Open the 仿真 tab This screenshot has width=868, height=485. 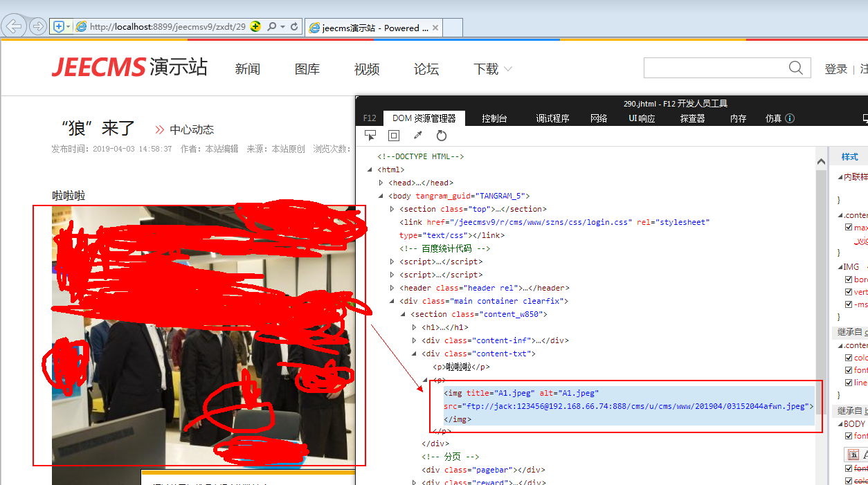(773, 118)
